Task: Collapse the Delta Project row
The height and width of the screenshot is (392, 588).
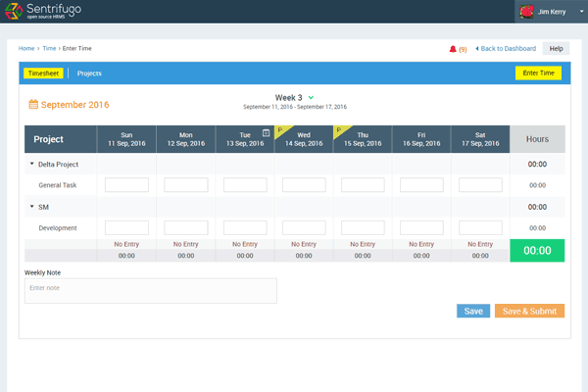Action: pyautogui.click(x=31, y=164)
